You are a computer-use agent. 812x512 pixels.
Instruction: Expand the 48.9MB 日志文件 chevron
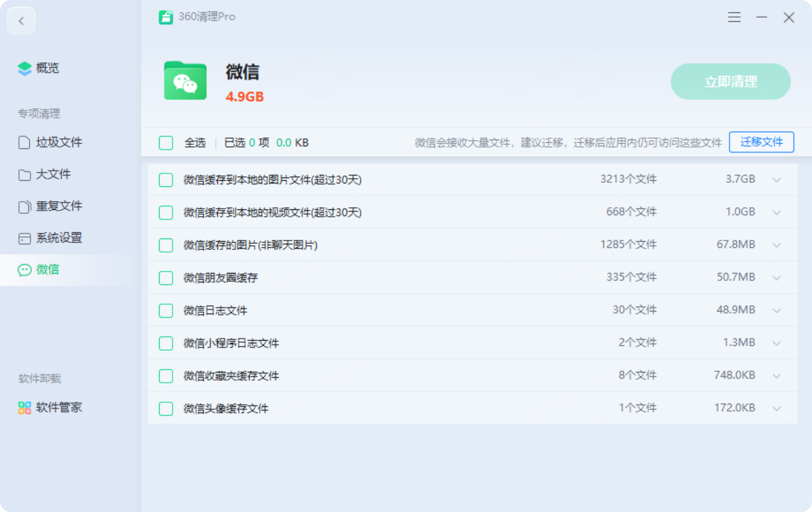[x=777, y=311]
